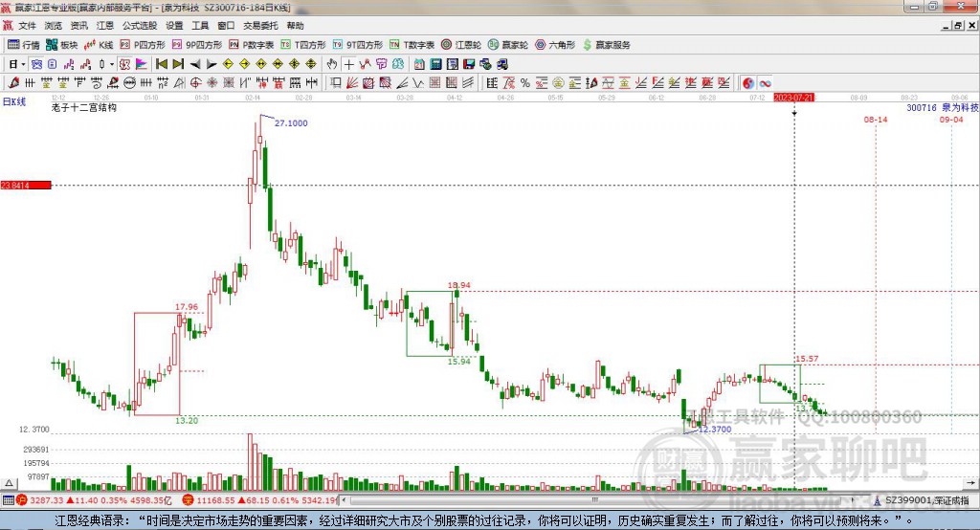Jump to first bar icon
The height and width of the screenshot is (530, 980).
[161, 64]
